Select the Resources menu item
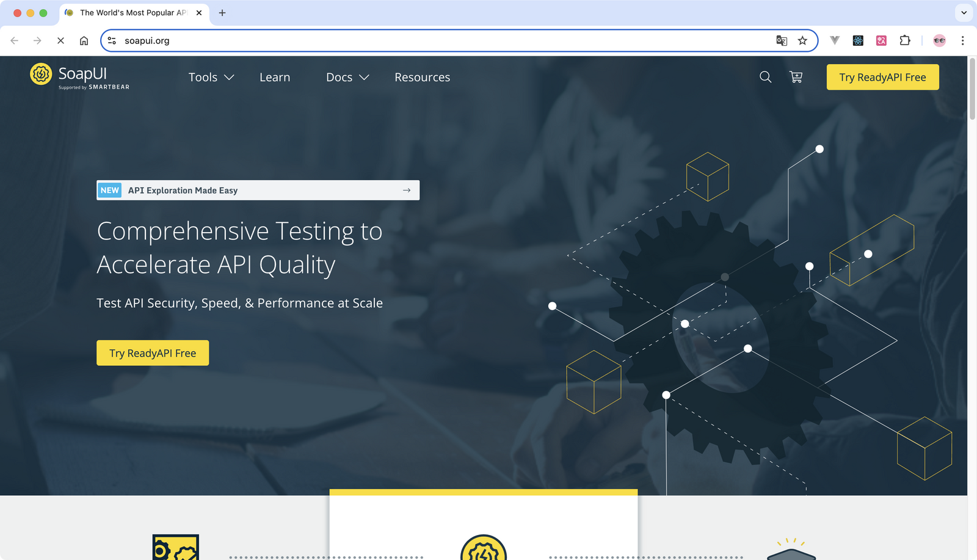 point(422,77)
